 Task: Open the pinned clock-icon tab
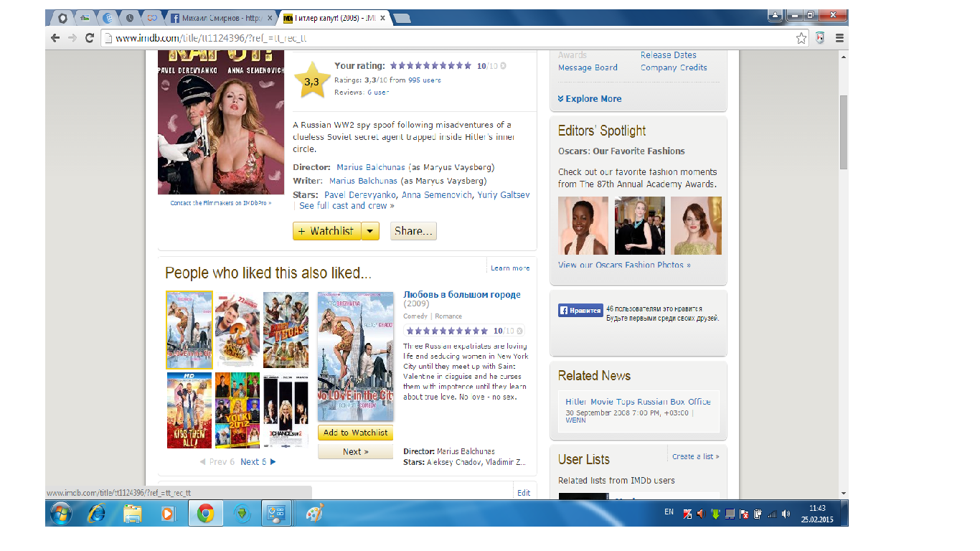pyautogui.click(x=130, y=18)
